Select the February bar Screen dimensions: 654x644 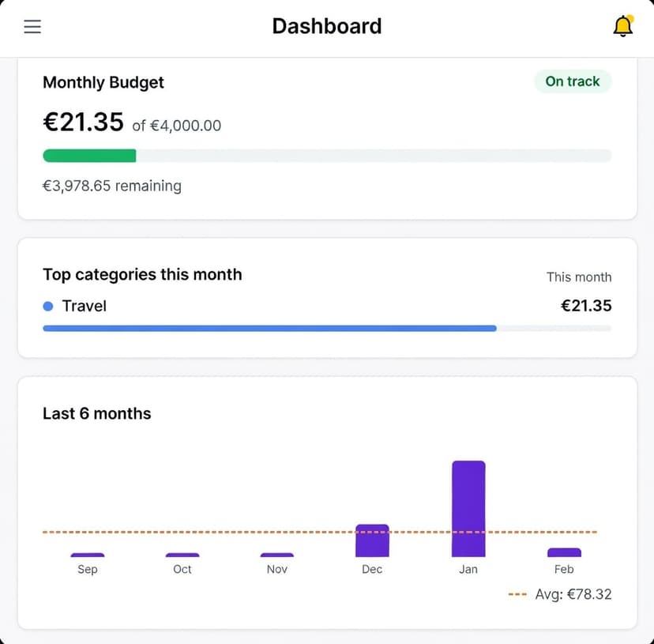[563, 551]
